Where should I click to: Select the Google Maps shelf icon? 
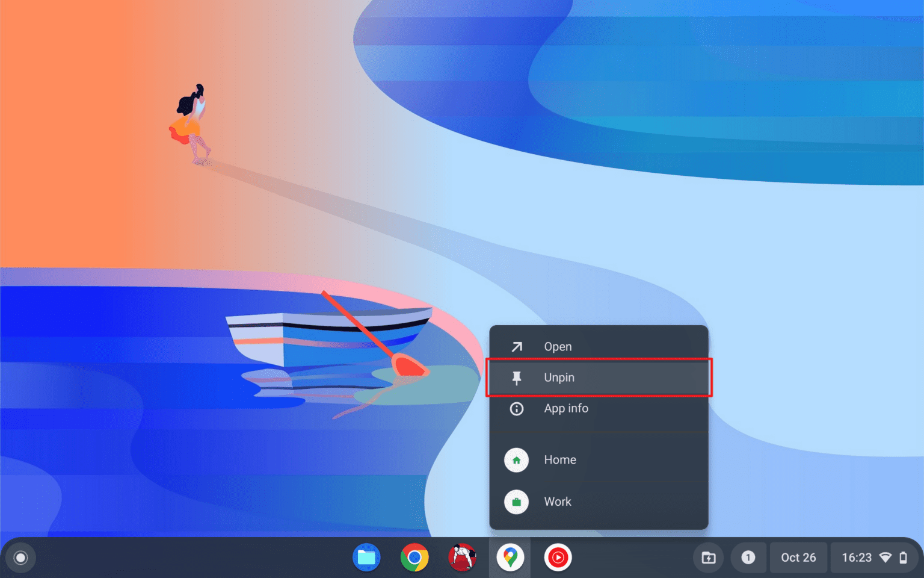click(510, 558)
